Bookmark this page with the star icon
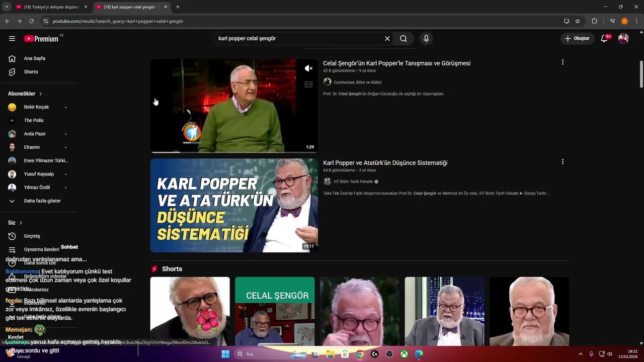Screen dimensions: 644x362 click(578, 21)
